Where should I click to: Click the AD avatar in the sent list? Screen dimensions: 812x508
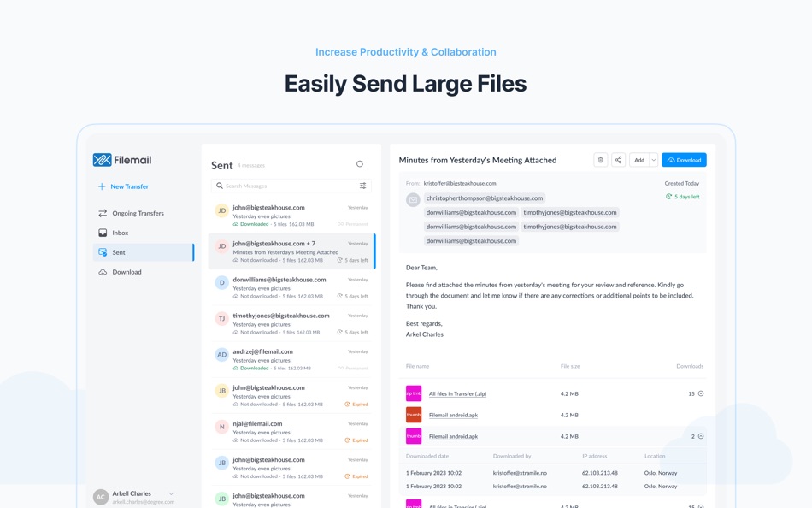click(x=221, y=355)
